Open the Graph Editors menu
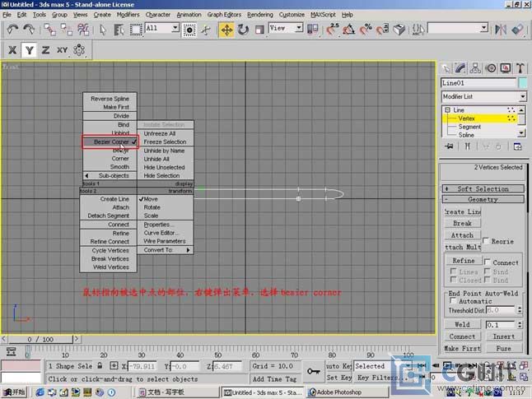 pyautogui.click(x=224, y=15)
